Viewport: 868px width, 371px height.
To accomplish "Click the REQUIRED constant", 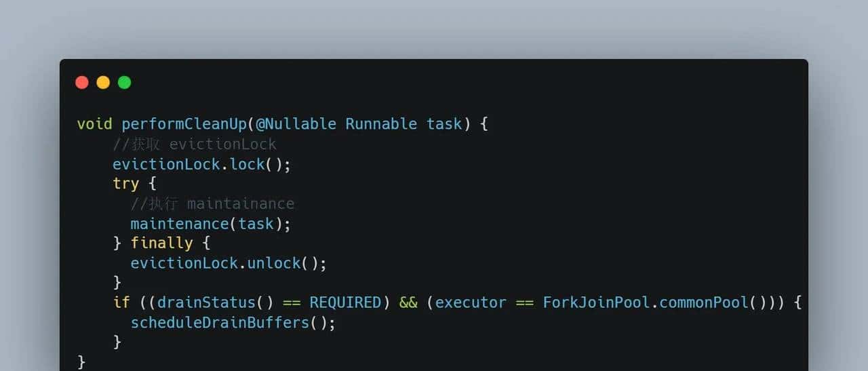I will point(345,302).
